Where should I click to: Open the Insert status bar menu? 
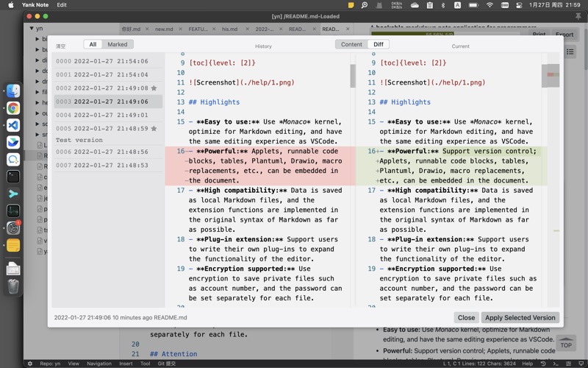click(x=126, y=364)
